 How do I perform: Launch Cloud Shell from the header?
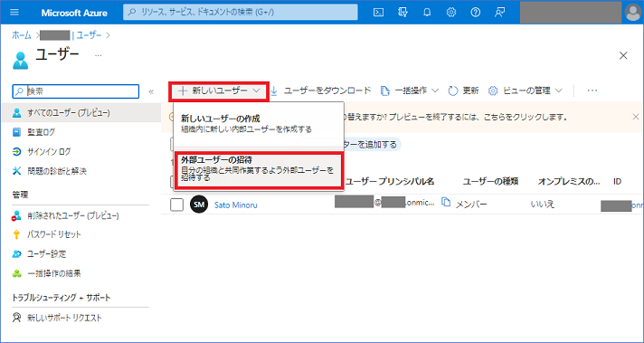coord(378,13)
